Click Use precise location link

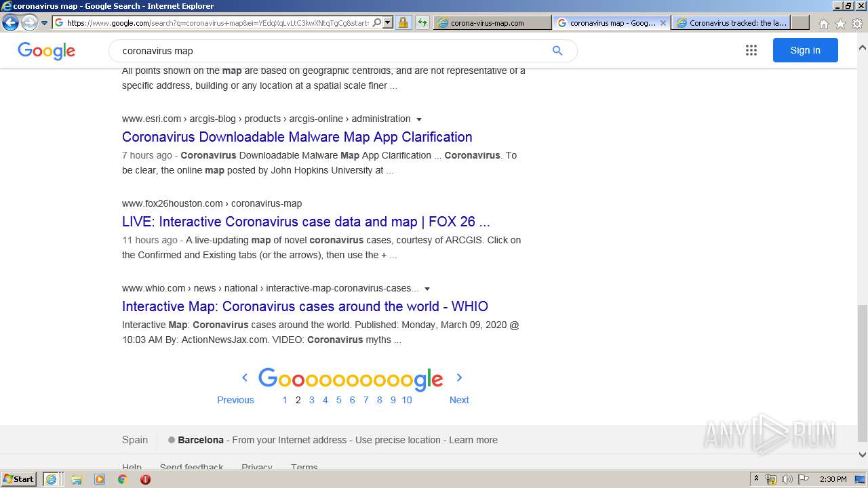point(398,440)
